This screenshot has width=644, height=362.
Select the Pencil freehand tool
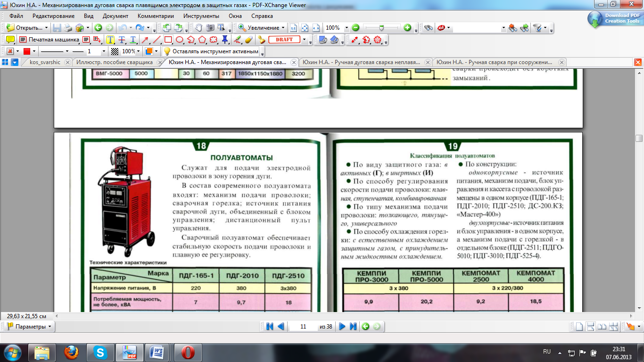click(x=238, y=40)
